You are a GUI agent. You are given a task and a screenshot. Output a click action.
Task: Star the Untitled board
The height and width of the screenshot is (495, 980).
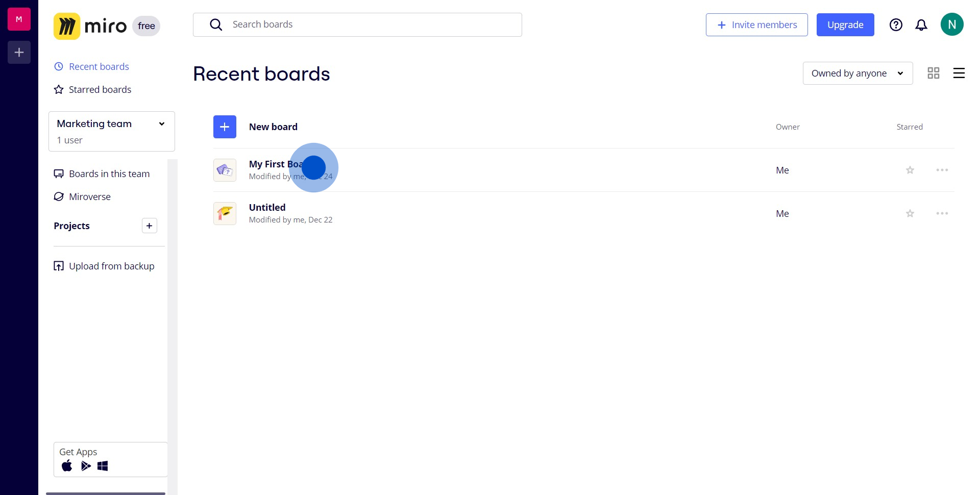point(910,213)
